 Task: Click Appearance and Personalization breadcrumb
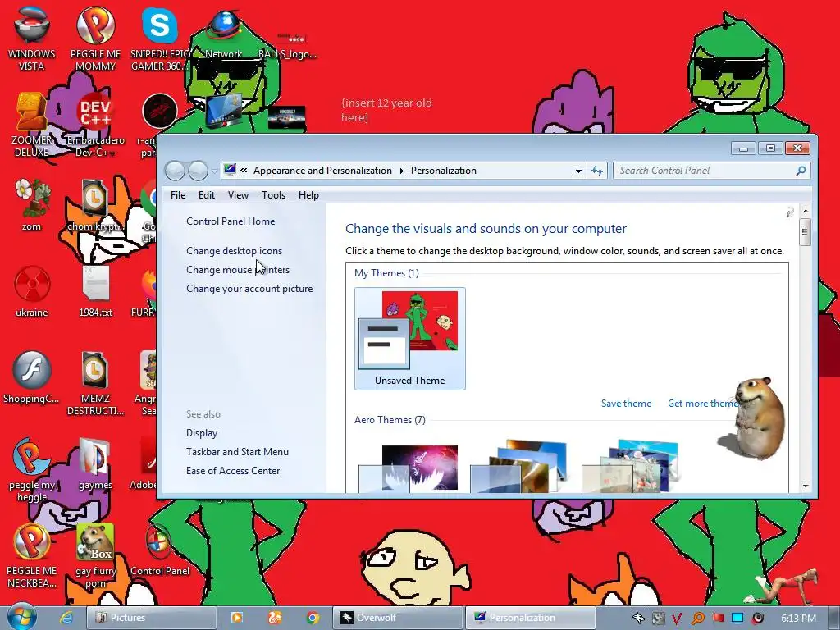322,171
